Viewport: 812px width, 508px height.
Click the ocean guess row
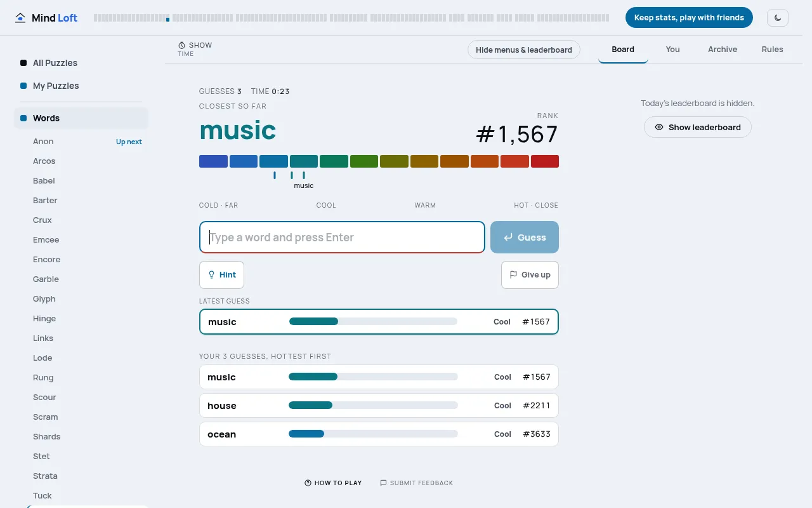pyautogui.click(x=379, y=434)
